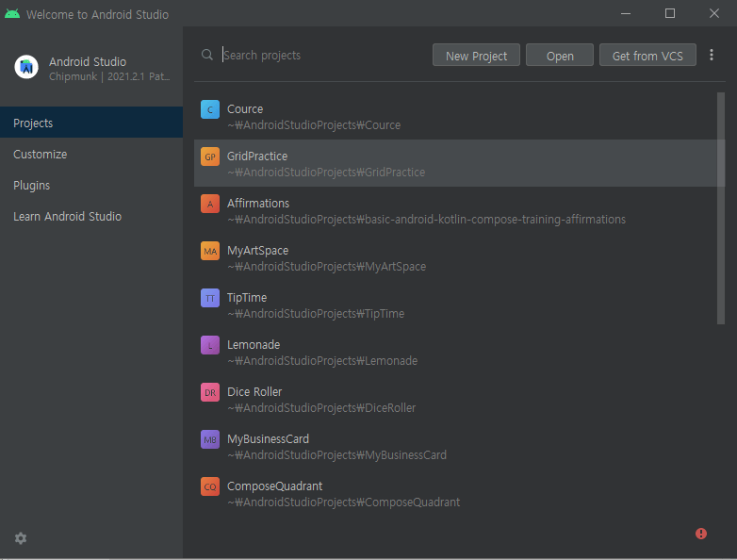737x560 pixels.
Task: Click Get from VCS button
Action: point(647,56)
